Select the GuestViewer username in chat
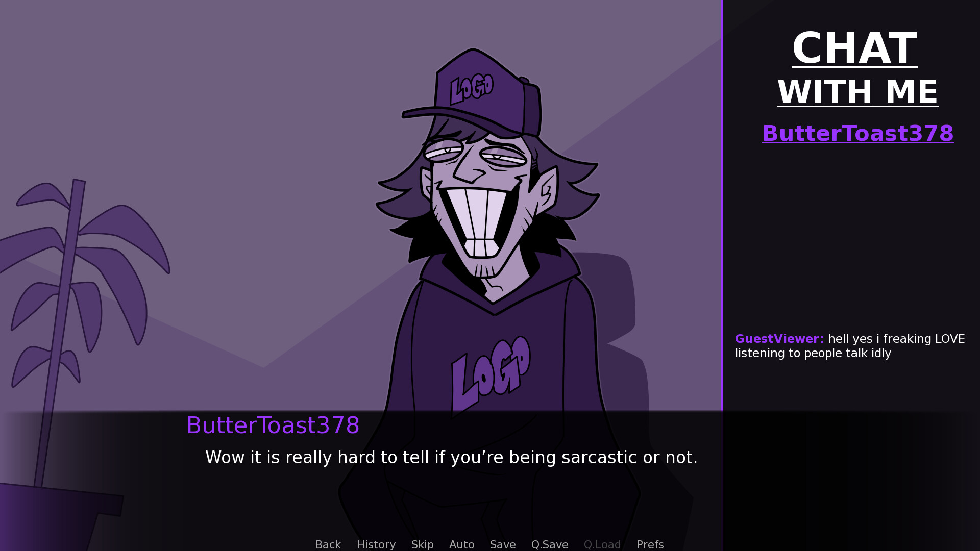This screenshot has height=551, width=980. (779, 339)
